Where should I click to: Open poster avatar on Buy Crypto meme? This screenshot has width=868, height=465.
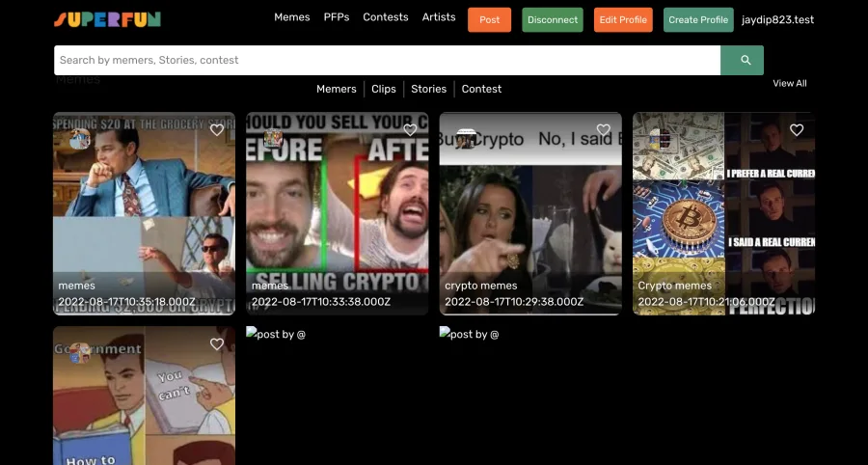coord(466,139)
